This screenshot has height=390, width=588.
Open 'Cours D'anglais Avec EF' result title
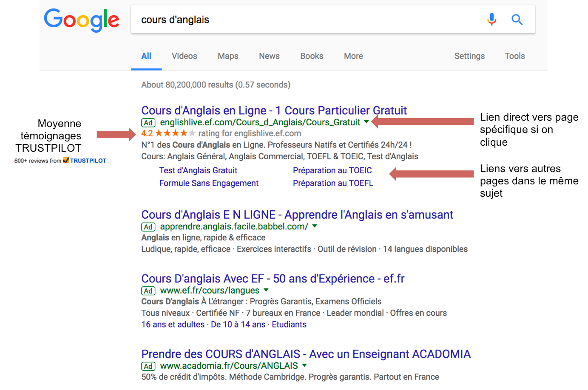click(273, 279)
